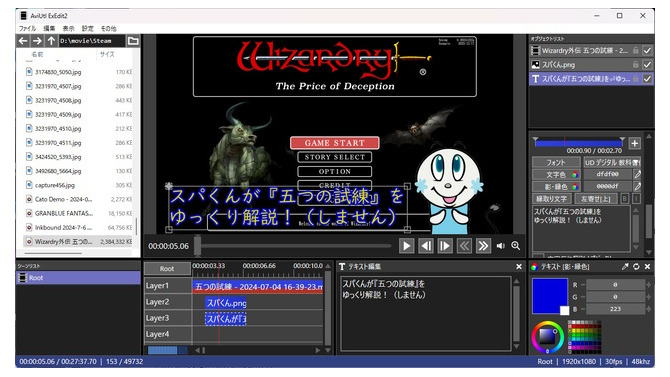Toggle italic I button

[x=636, y=198]
